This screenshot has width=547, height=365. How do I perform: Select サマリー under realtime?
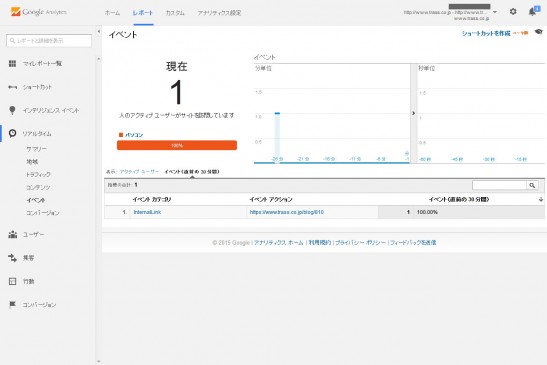coord(36,149)
